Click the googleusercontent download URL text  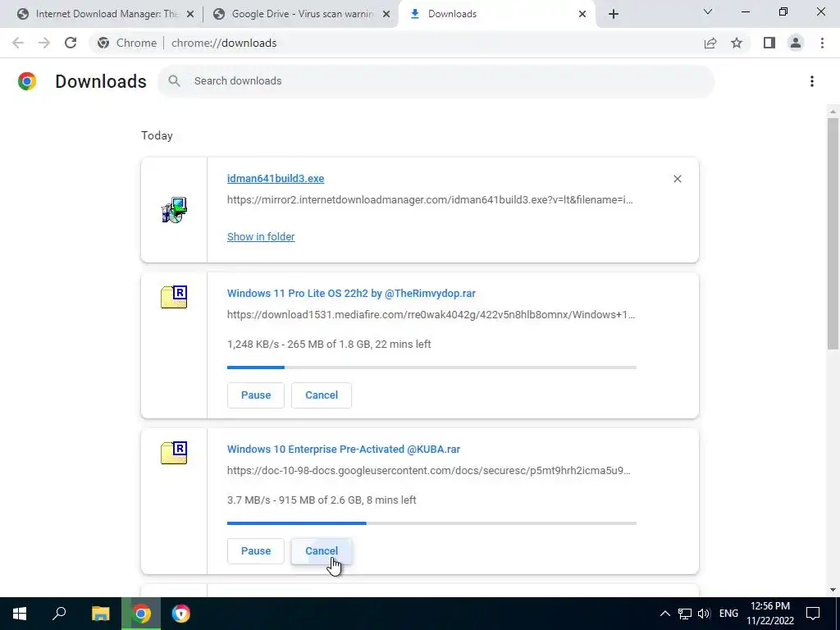point(428,471)
